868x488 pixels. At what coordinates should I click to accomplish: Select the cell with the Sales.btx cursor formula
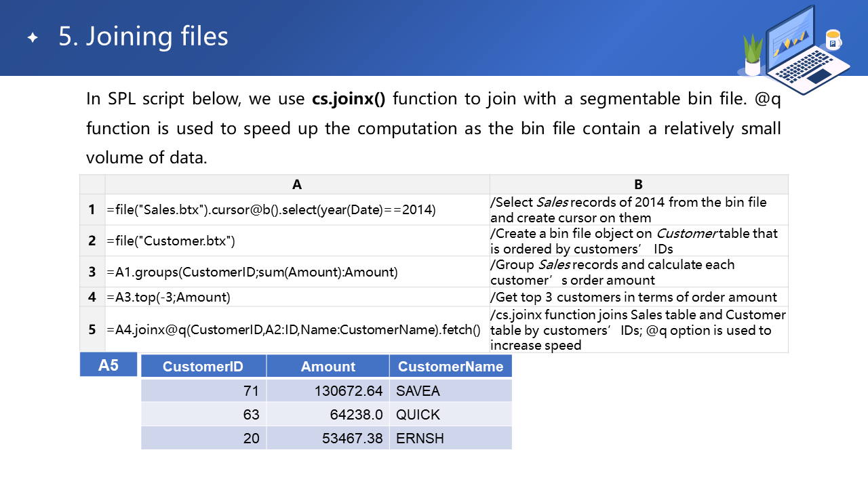pos(297,210)
